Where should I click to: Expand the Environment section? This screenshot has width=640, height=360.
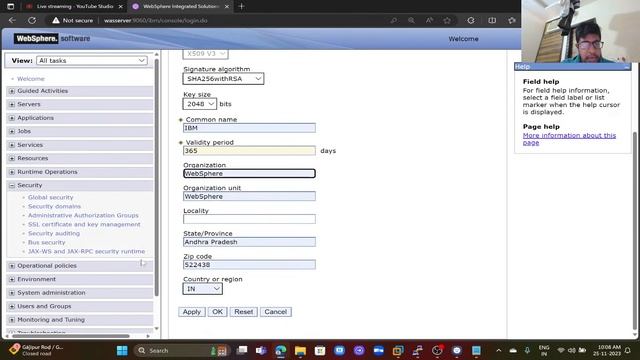pyautogui.click(x=12, y=279)
